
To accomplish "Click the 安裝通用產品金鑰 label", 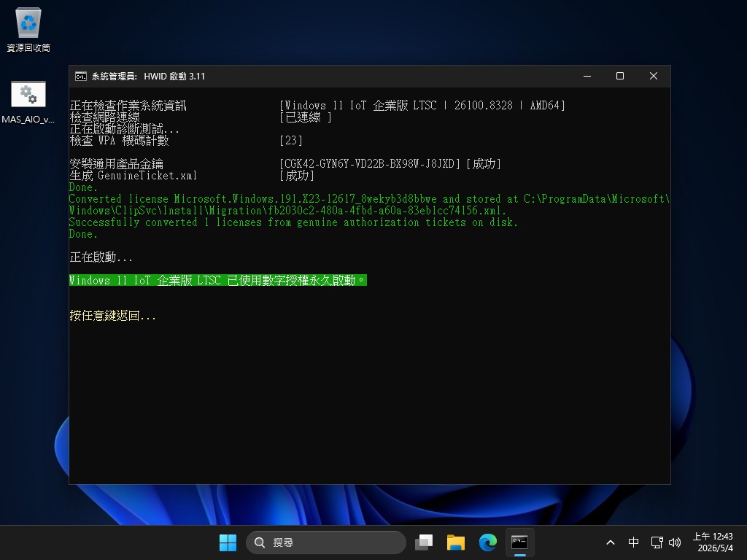I will [116, 164].
